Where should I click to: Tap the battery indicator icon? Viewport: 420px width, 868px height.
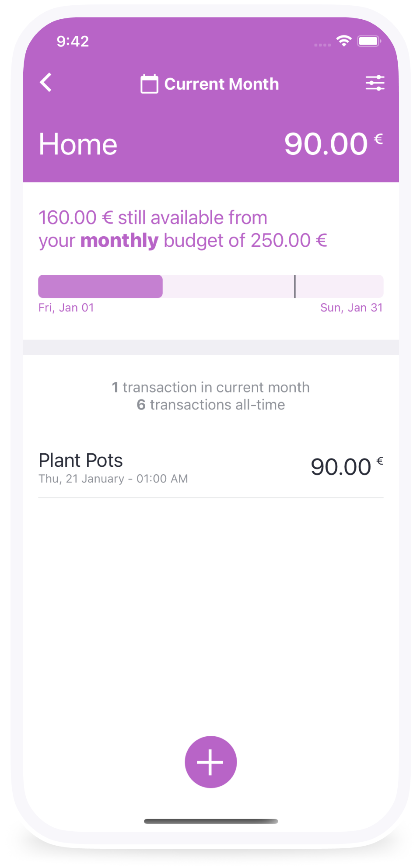[x=369, y=41]
